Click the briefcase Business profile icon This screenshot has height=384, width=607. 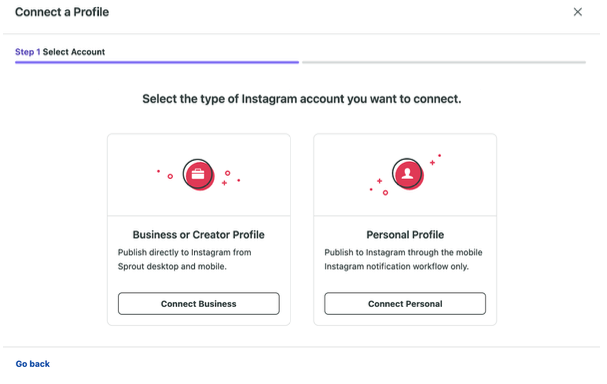tap(198, 174)
